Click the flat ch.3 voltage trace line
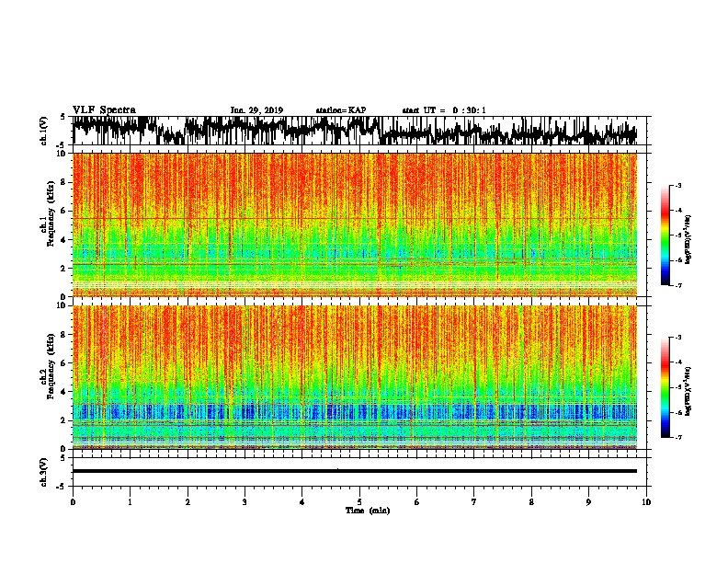728x563 pixels. (x=355, y=471)
